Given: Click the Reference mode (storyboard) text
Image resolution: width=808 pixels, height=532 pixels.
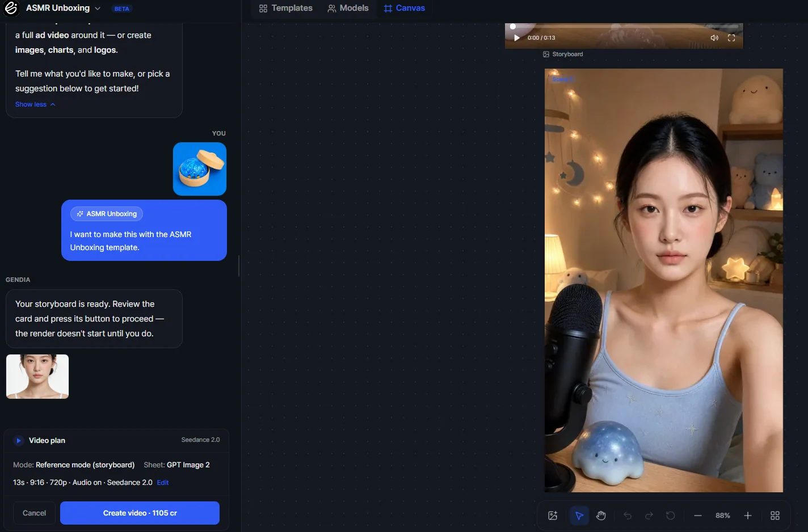Looking at the screenshot, I should (x=85, y=465).
